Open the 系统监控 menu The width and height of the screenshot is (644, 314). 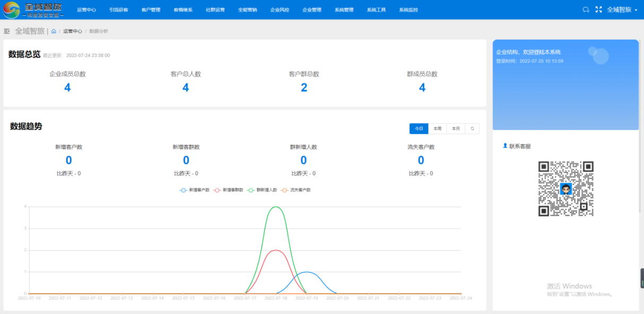click(408, 10)
